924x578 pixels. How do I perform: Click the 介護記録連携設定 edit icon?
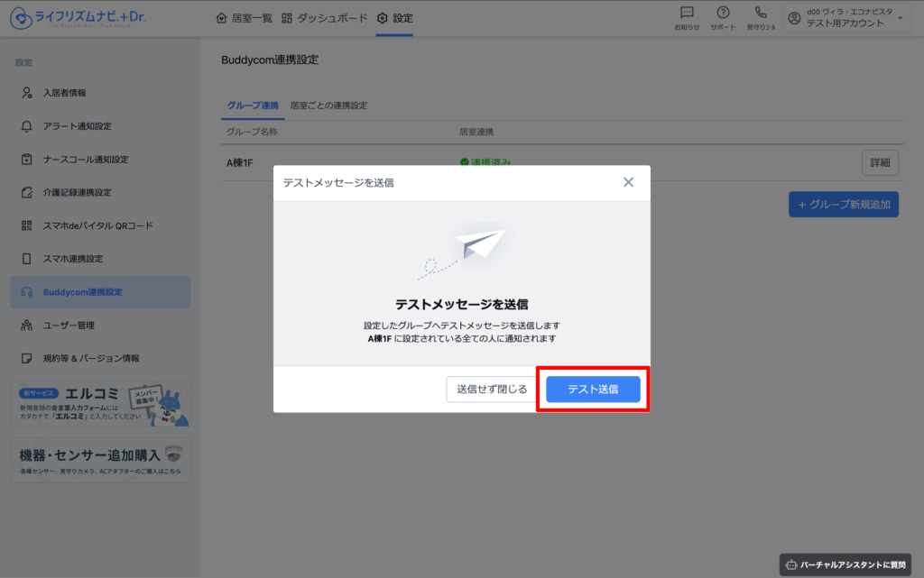[x=26, y=192]
